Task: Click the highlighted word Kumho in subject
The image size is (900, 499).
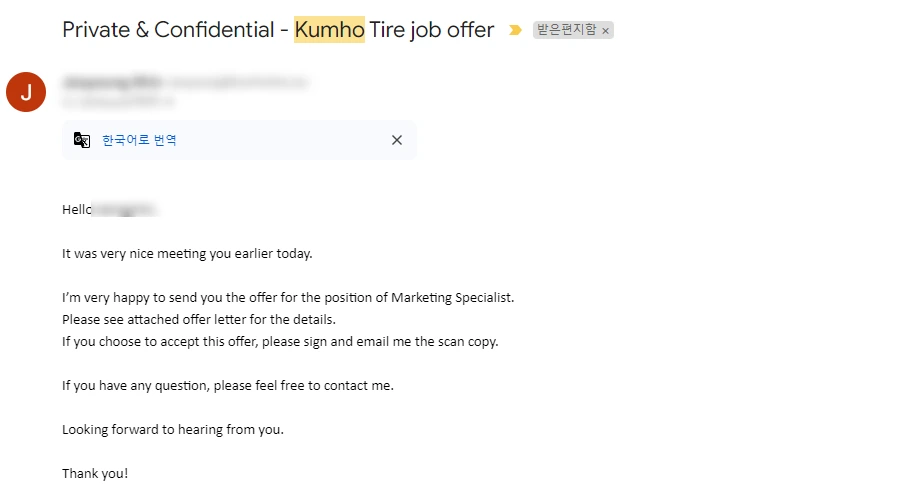Action: 329,30
